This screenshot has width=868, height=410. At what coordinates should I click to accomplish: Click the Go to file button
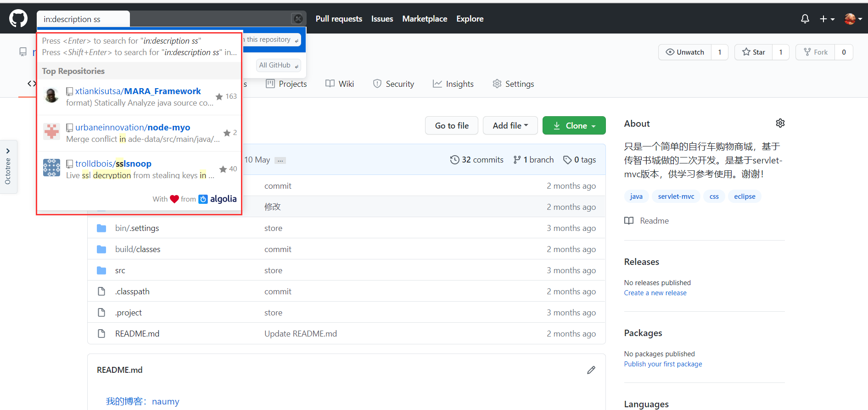pyautogui.click(x=452, y=125)
